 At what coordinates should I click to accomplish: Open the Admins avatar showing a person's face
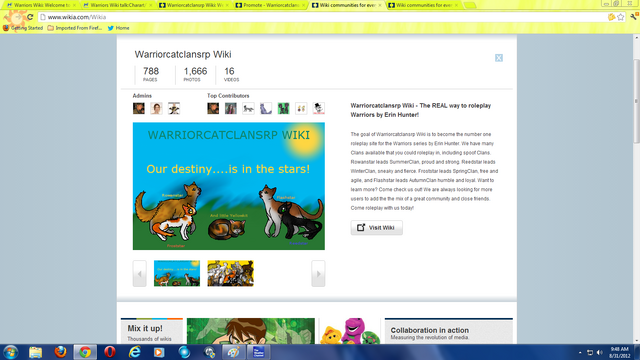[x=156, y=108]
